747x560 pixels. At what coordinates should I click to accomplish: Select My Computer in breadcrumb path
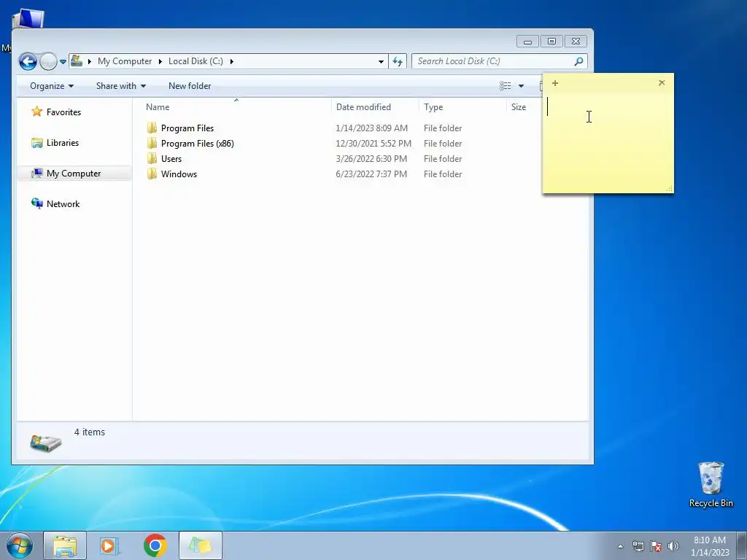tap(125, 61)
